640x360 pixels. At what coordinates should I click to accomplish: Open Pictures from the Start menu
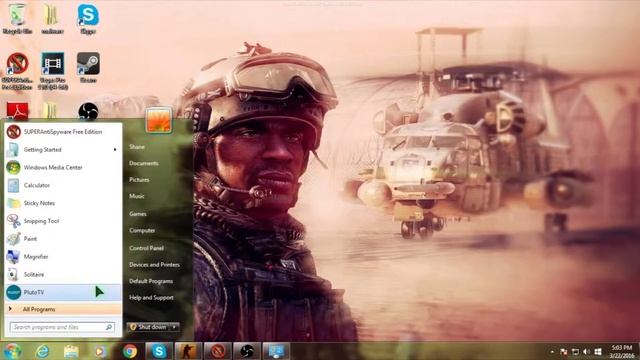pyautogui.click(x=139, y=180)
